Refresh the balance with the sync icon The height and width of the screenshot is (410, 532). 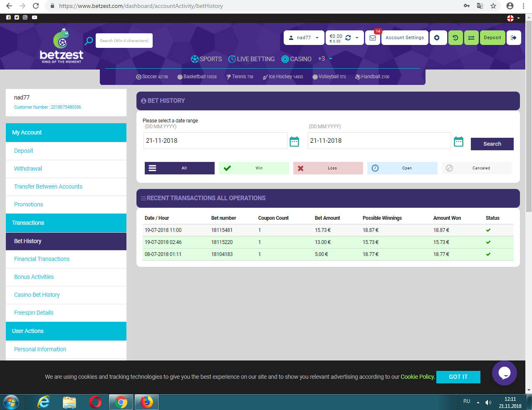[348, 38]
